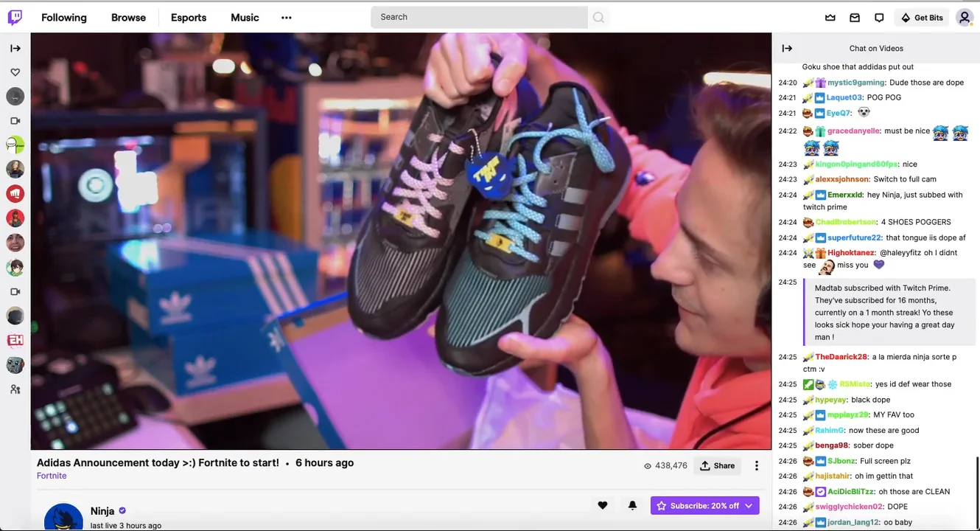Click chat username benga98

coord(832,445)
